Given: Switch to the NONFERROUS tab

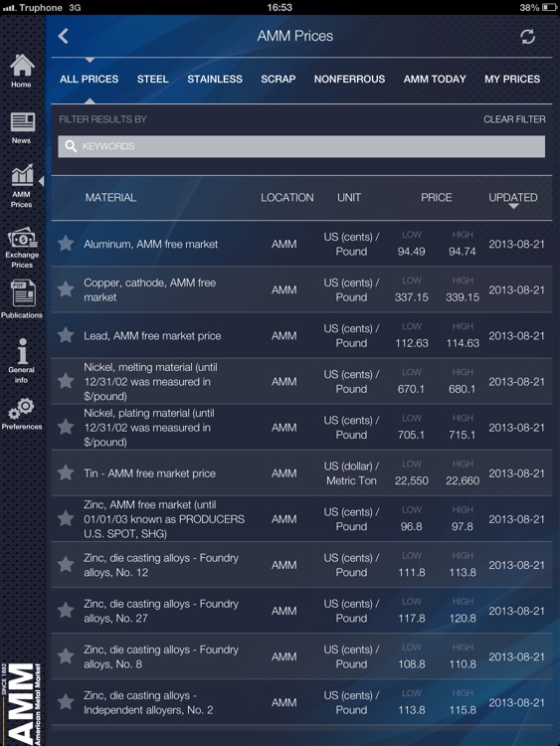Looking at the screenshot, I should 350,79.
